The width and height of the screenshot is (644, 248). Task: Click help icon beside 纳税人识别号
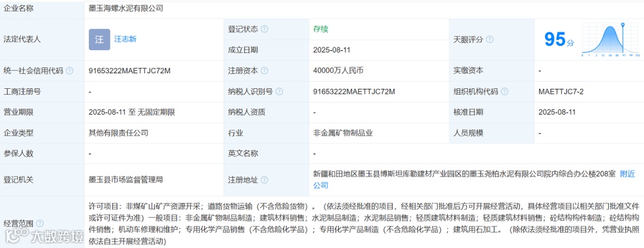(279, 92)
